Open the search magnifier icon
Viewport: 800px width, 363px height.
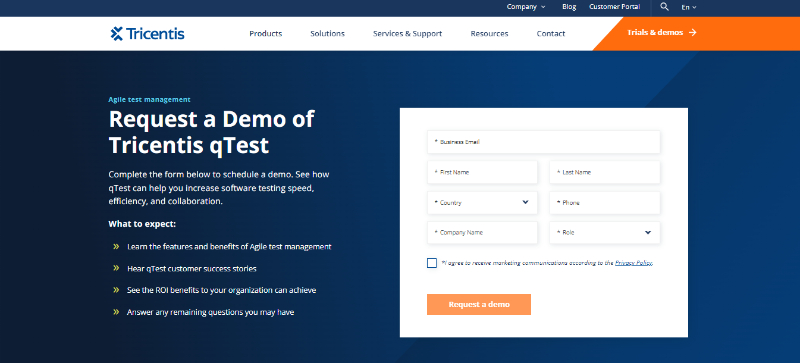(x=664, y=7)
